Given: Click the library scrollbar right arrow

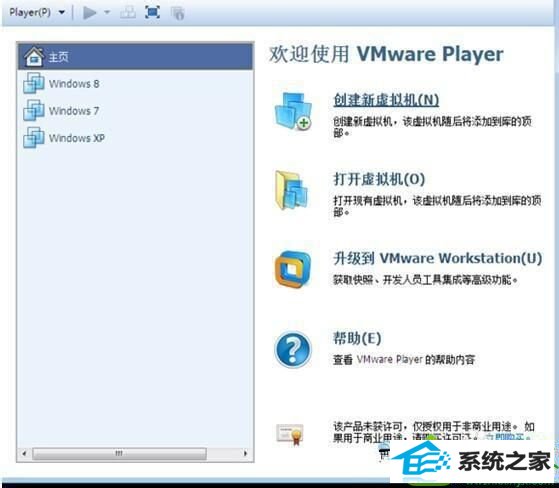Looking at the screenshot, I should tap(245, 453).
